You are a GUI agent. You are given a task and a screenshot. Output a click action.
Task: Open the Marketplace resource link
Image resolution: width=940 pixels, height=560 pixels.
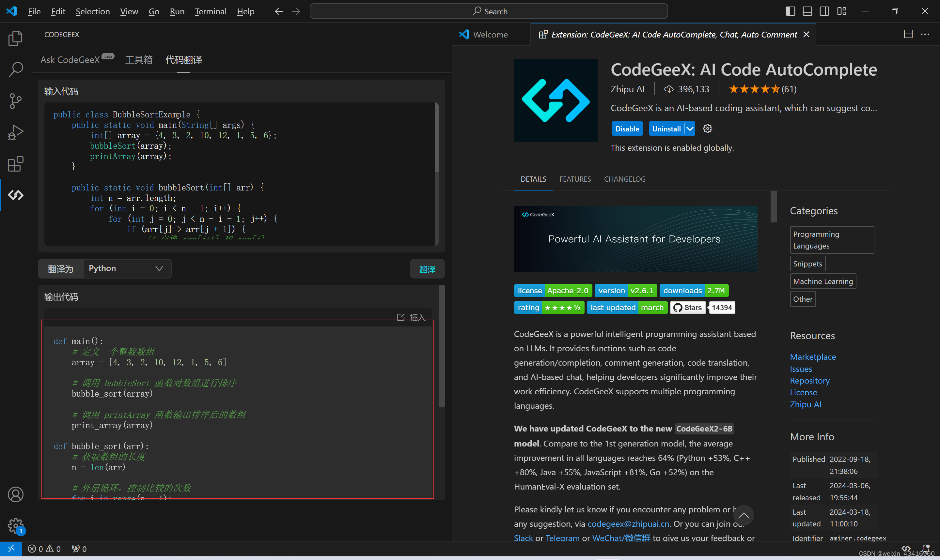[813, 356]
